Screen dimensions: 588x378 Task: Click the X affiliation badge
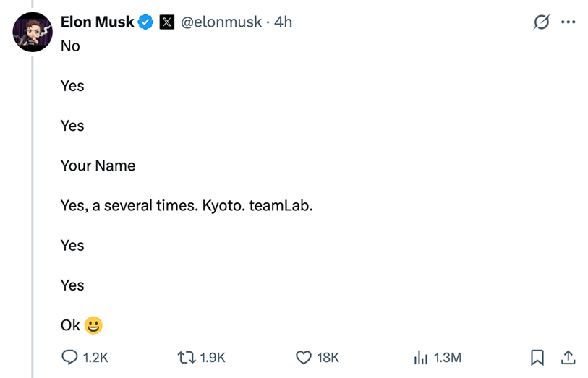pos(167,22)
